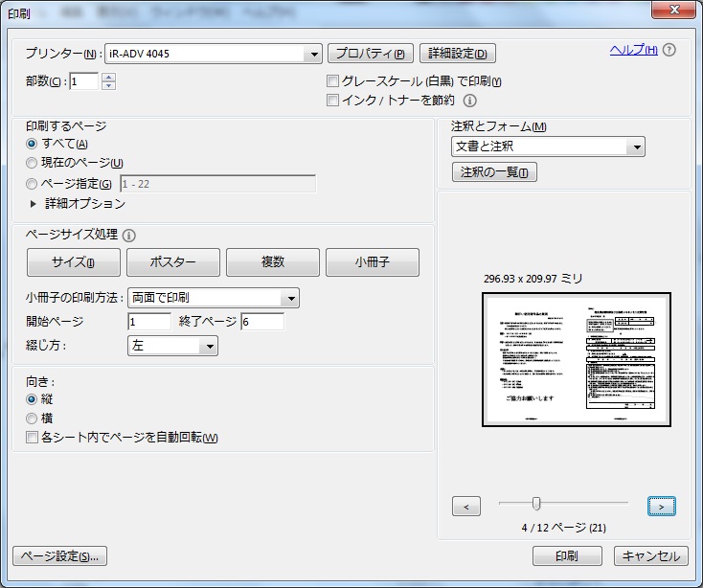Enable grayscale (白黒) printing checkbox
The height and width of the screenshot is (588, 703).
[x=333, y=82]
